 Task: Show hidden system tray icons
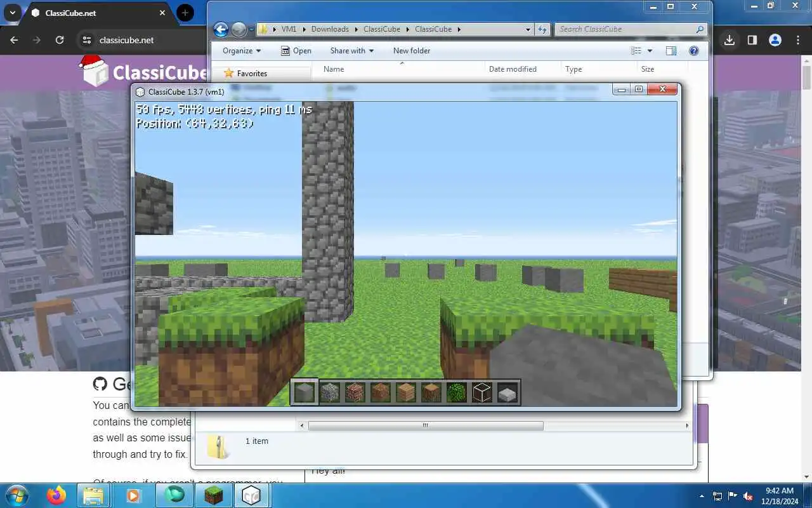(702, 496)
